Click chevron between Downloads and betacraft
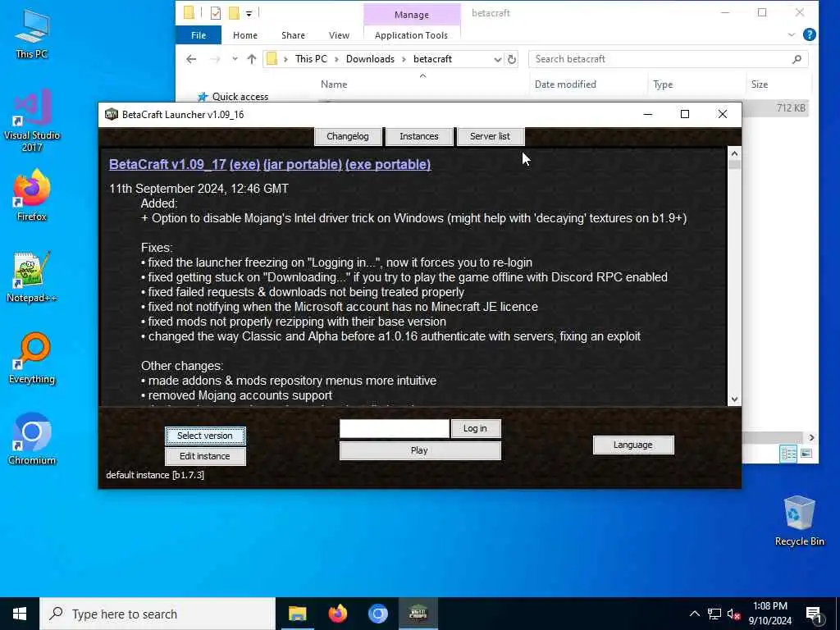The image size is (840, 630). [x=404, y=59]
